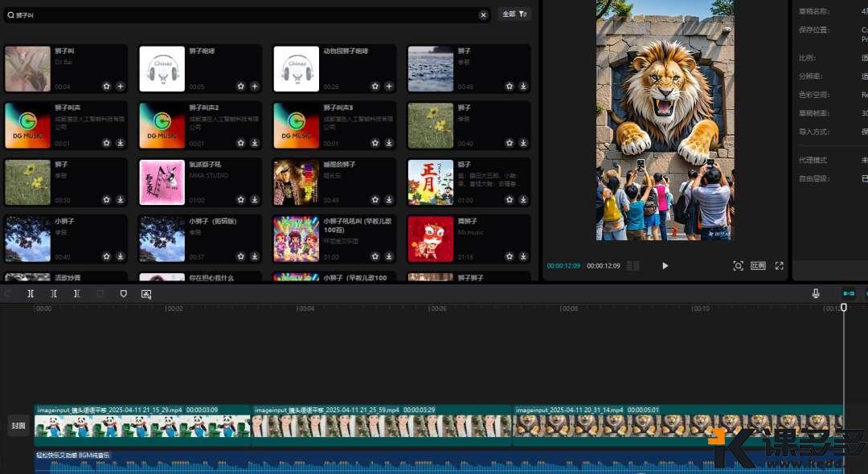The height and width of the screenshot is (474, 868).
Task: Select the split clip tool in timeline toolbar
Action: tap(31, 294)
